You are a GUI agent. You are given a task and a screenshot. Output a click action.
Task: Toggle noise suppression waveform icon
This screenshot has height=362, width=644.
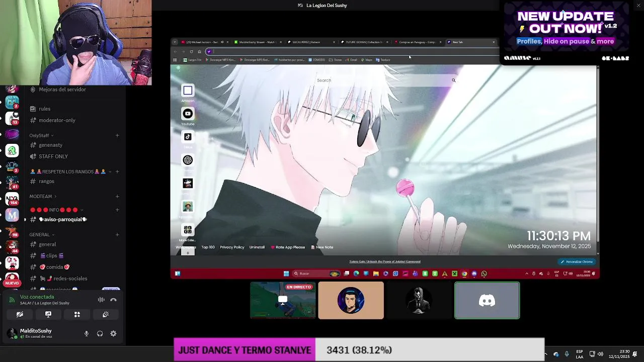click(101, 300)
